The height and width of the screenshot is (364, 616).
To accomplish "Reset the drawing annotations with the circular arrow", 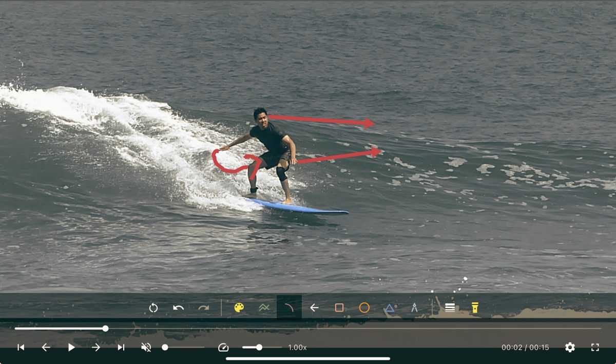I will 153,308.
